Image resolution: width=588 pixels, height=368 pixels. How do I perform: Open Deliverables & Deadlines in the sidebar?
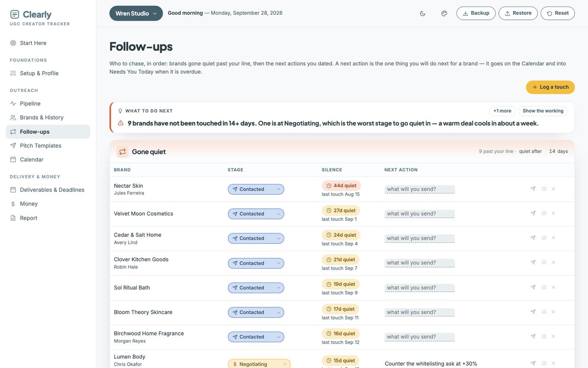(48, 190)
